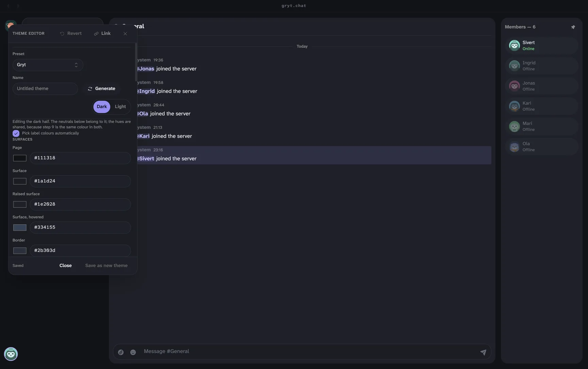
Task: Click the send message arrow icon
Action: pyautogui.click(x=483, y=352)
